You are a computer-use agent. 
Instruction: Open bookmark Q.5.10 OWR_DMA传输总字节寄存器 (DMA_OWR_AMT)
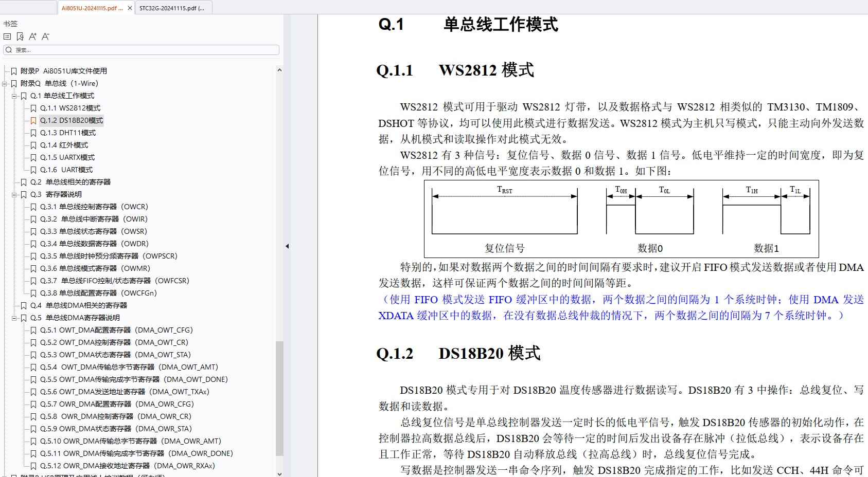131,441
